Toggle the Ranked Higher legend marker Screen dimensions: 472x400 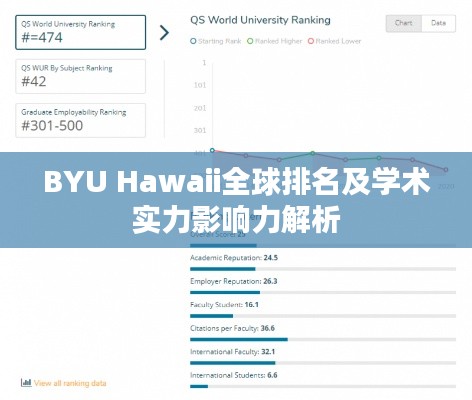(250, 41)
